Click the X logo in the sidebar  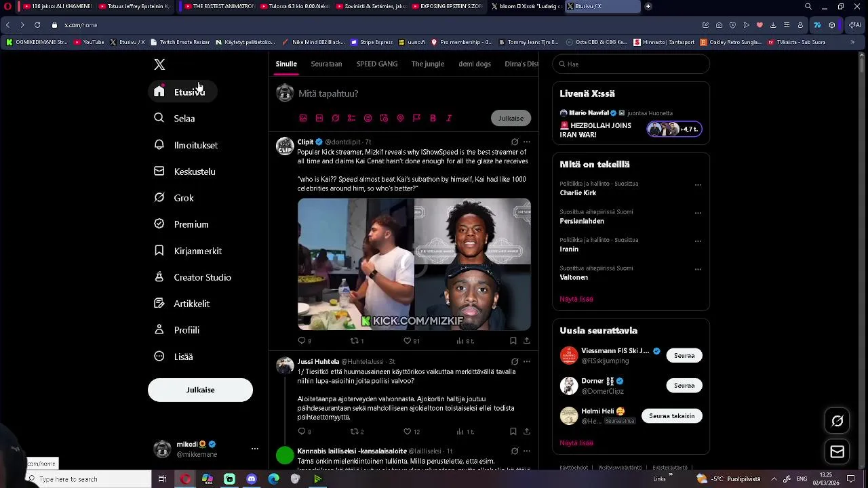(159, 64)
